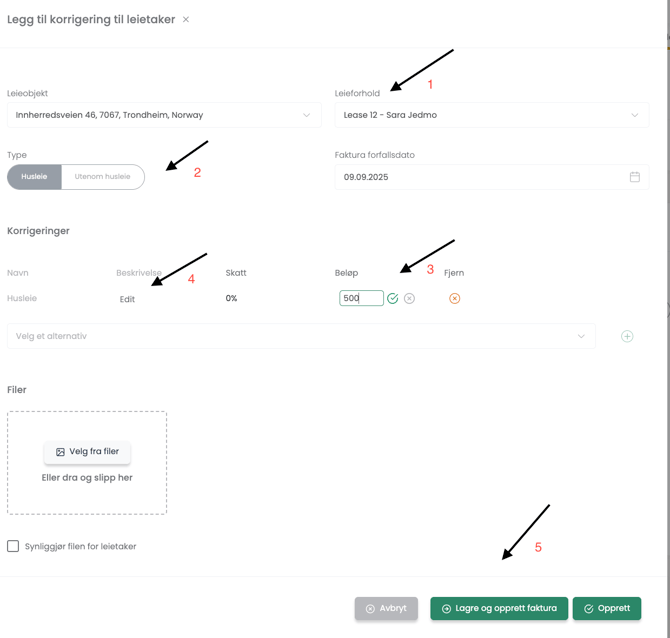670x638 pixels.
Task: Close the Legg til korrigering dialog
Action: [186, 20]
